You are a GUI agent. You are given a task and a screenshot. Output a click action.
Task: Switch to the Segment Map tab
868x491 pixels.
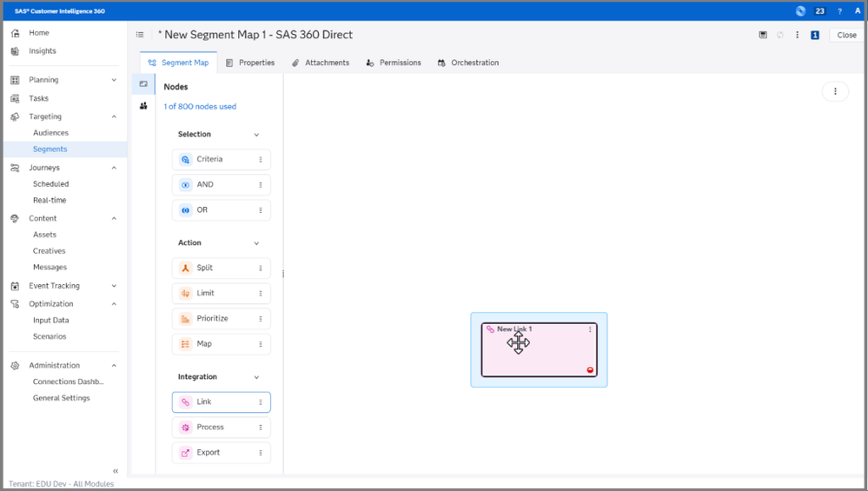click(178, 63)
